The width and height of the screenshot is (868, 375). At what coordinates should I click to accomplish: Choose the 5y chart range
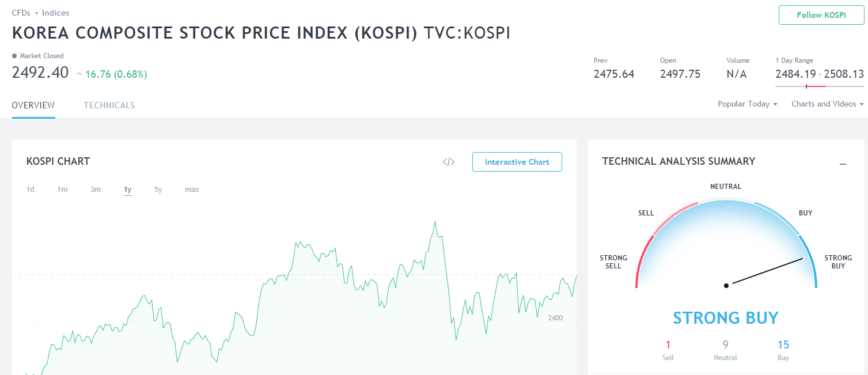pos(158,190)
